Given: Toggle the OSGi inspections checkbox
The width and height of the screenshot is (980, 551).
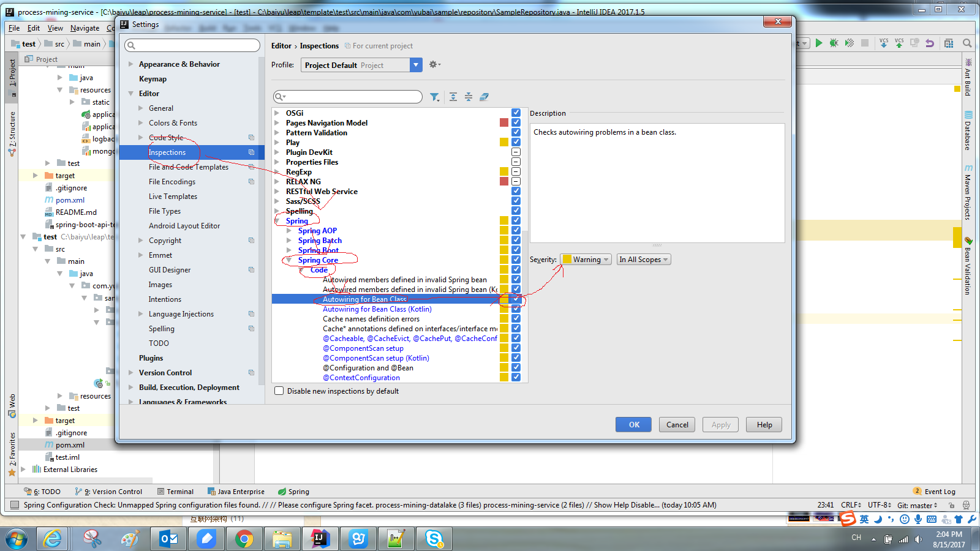Looking at the screenshot, I should click(516, 113).
